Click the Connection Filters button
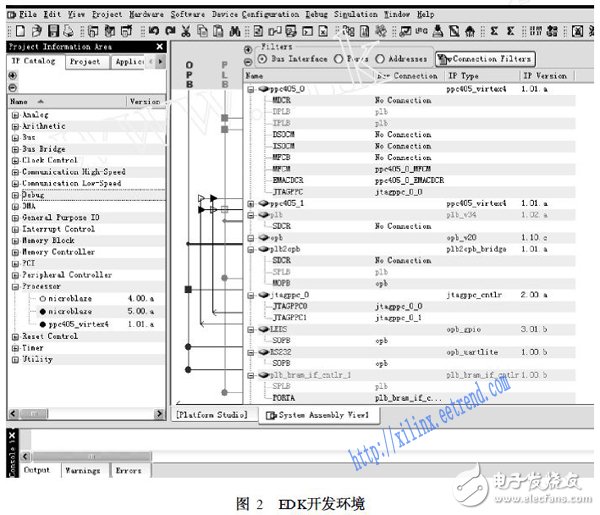The width and height of the screenshot is (600, 515). coord(484,59)
